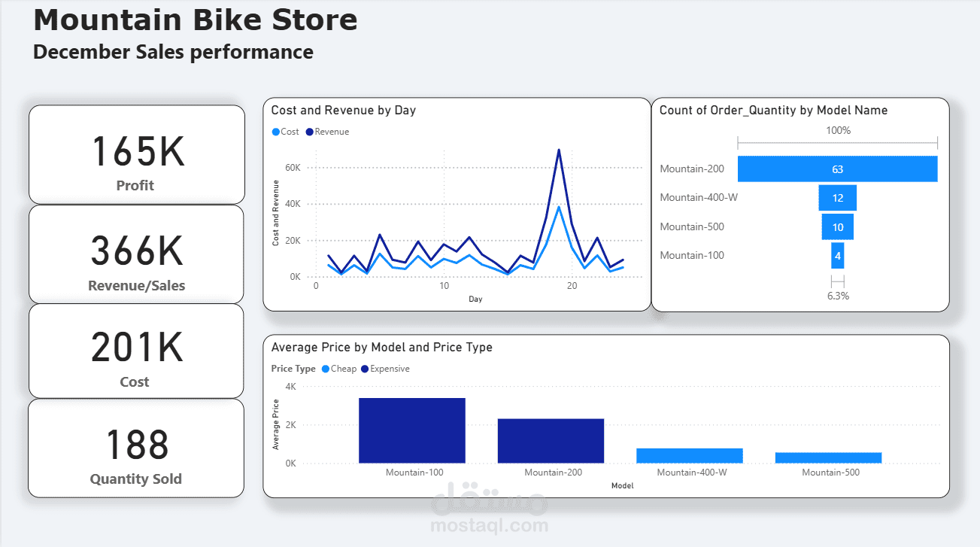Screen dimensions: 980x547
Task: Click the Cost legend marker in line chart
Action: click(275, 132)
